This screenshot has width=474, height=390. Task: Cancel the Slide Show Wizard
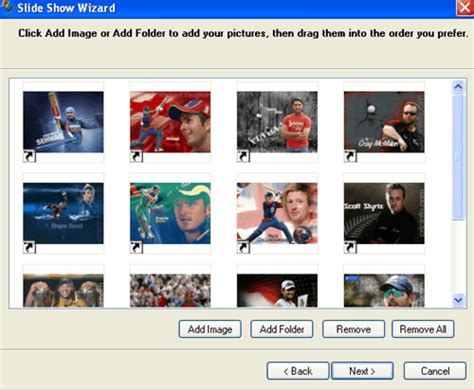pyautogui.click(x=435, y=371)
